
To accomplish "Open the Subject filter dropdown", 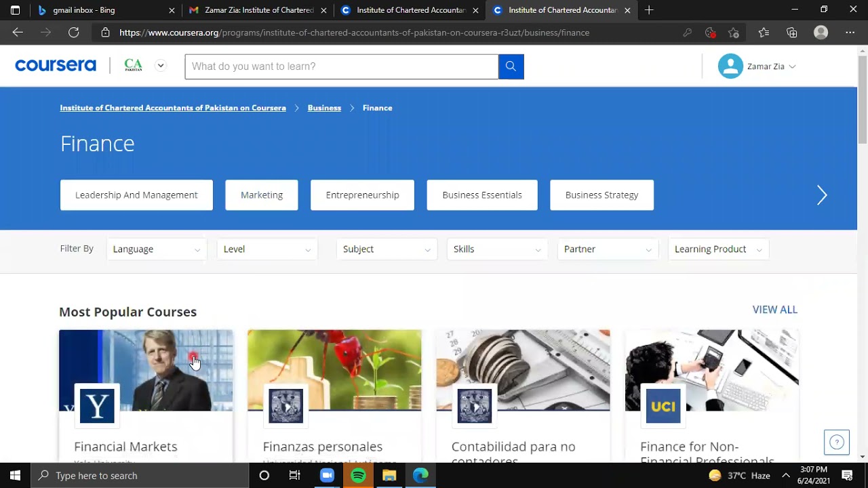I will (x=387, y=249).
